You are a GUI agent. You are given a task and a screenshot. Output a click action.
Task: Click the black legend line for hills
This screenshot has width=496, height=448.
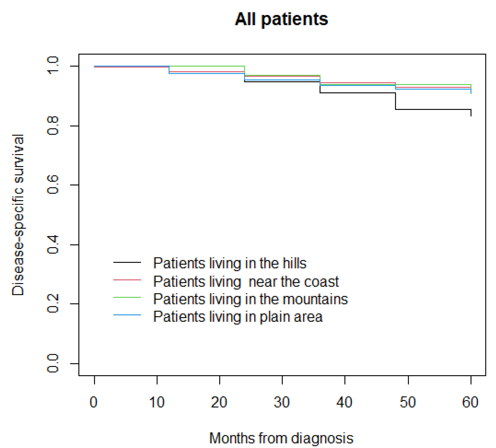(127, 262)
